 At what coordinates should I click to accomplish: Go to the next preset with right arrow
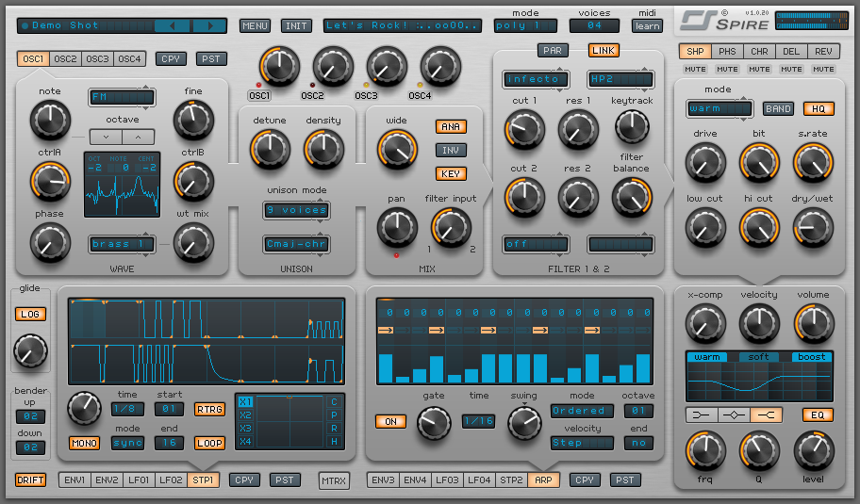click(208, 25)
